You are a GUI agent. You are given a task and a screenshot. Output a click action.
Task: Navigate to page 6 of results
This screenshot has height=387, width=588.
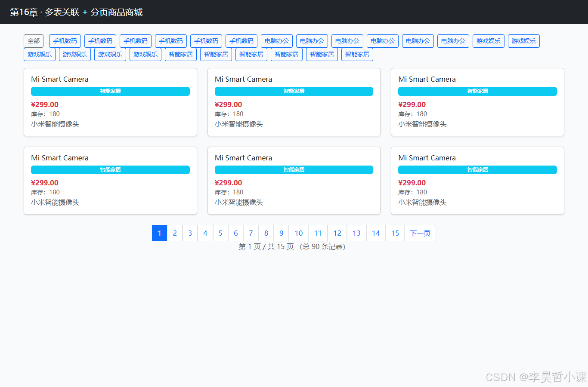(236, 233)
